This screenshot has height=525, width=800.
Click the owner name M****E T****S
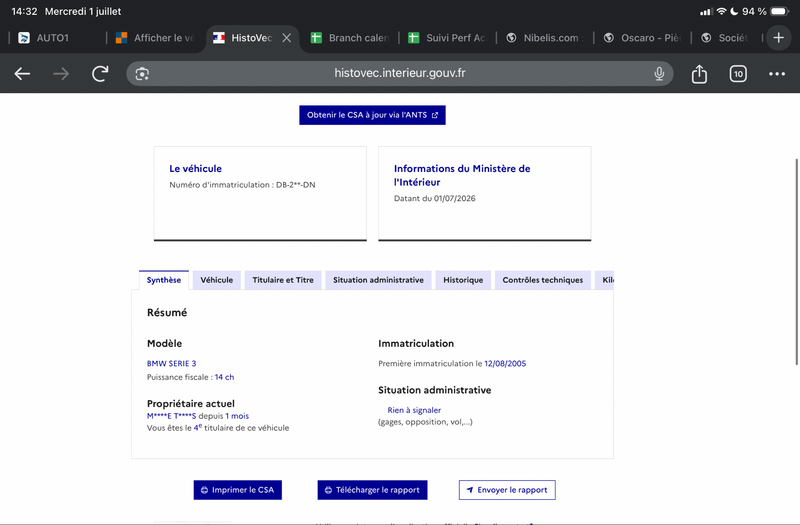[x=171, y=416]
